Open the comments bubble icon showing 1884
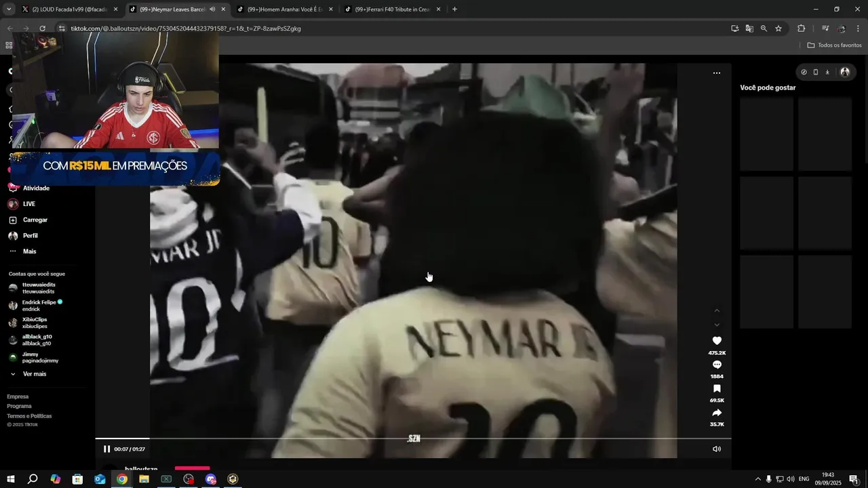This screenshot has height=488, width=868. coord(717,365)
